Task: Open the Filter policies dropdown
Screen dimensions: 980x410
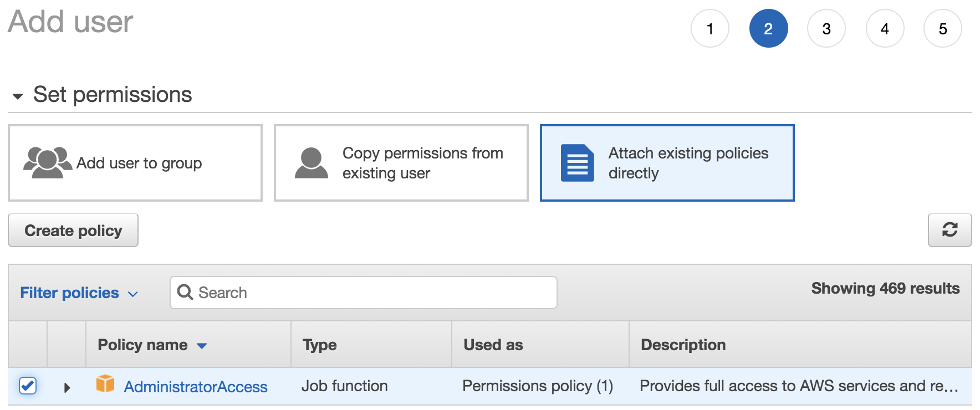Action: point(79,293)
